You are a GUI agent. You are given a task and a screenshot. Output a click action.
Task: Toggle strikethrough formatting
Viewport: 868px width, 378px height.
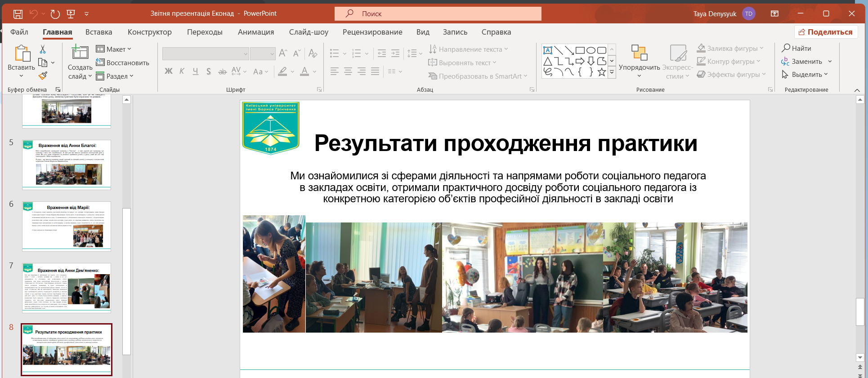222,71
